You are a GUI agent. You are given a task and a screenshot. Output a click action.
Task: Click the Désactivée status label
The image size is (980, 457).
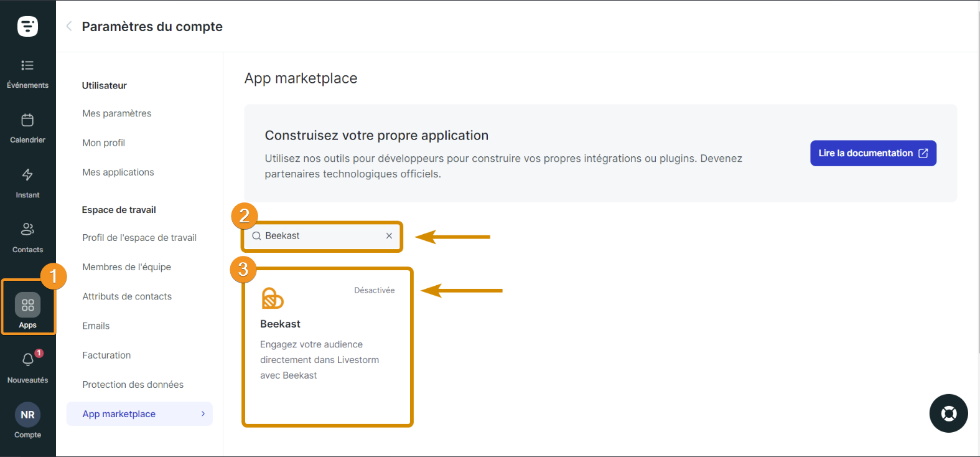pos(375,290)
